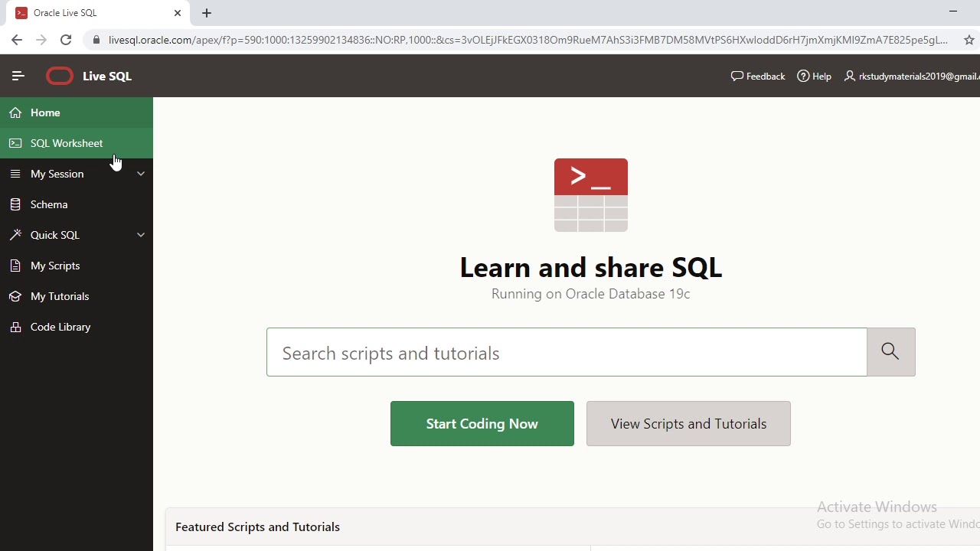Click the browser address bar URL
This screenshot has height=551, width=980.
tap(528, 40)
